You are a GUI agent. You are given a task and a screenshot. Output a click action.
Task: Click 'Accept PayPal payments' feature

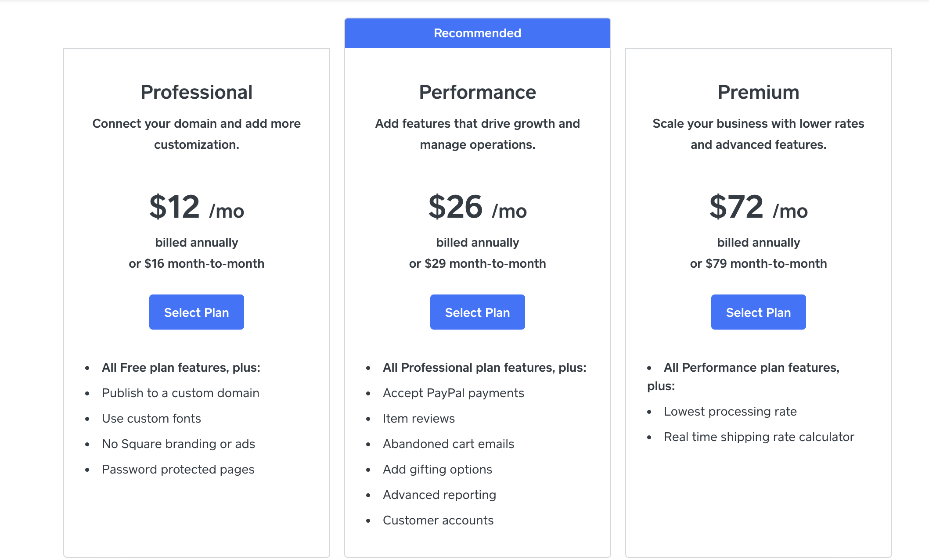click(453, 393)
